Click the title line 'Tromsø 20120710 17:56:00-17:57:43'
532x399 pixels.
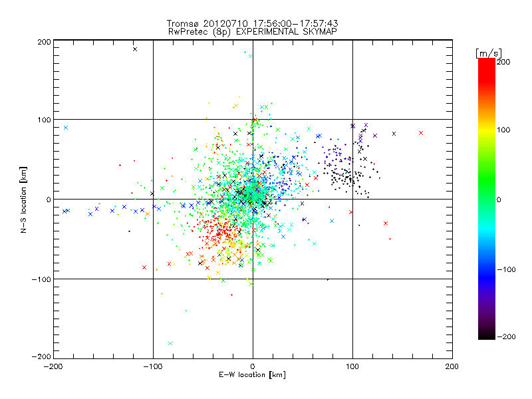click(253, 23)
